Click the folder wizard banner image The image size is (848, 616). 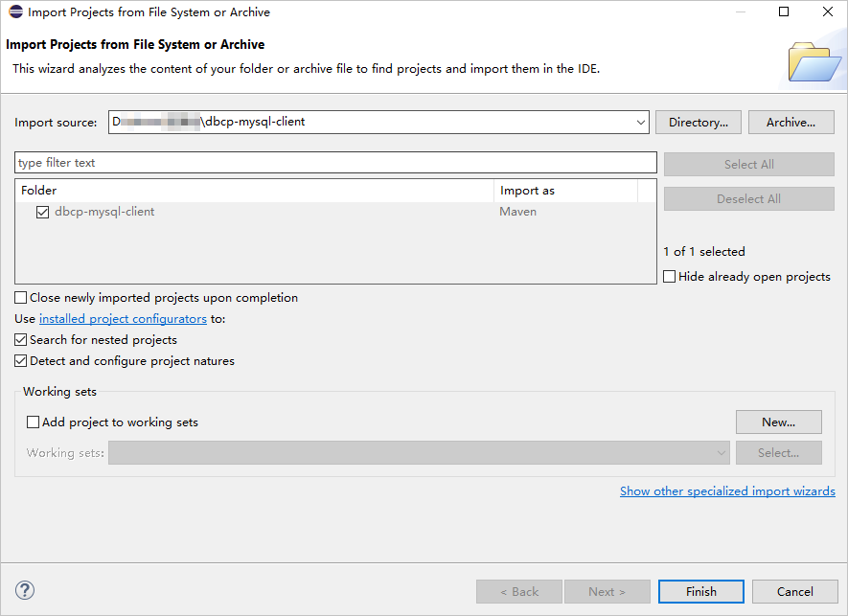pyautogui.click(x=814, y=62)
